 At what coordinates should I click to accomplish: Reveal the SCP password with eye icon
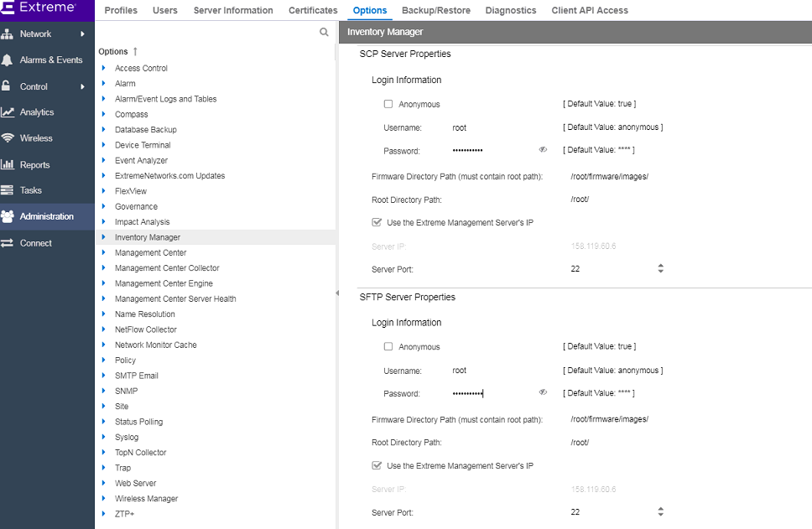pyautogui.click(x=543, y=149)
